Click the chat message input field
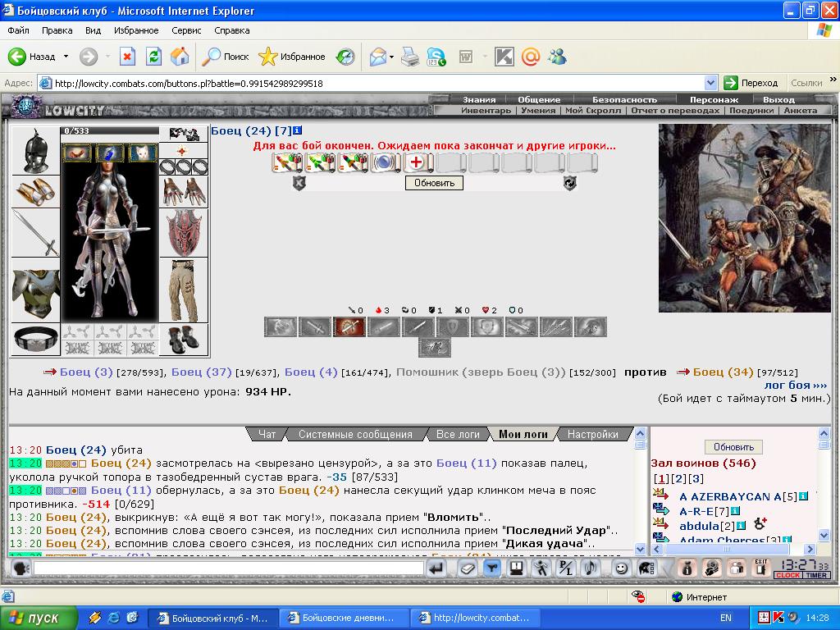Viewport: 840px width, 630px height. tap(229, 568)
